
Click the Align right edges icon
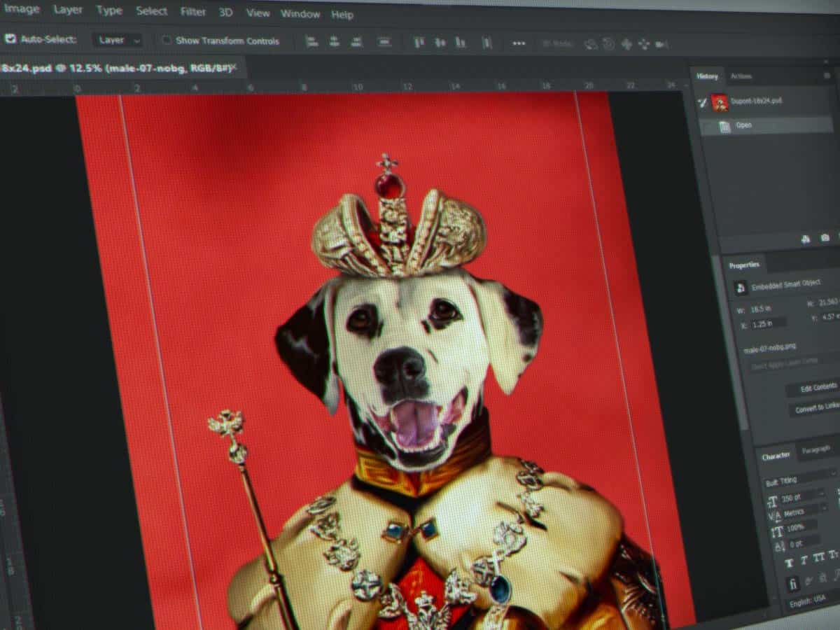click(x=356, y=42)
